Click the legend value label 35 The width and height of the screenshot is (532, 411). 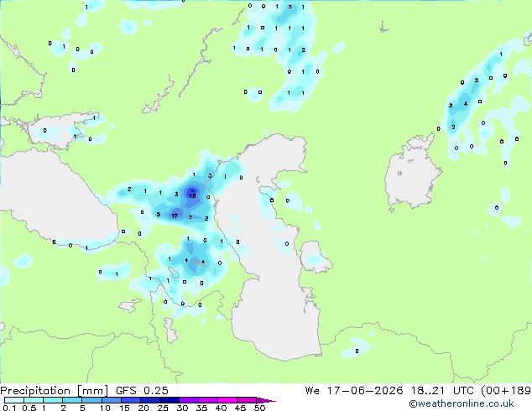[x=201, y=408]
